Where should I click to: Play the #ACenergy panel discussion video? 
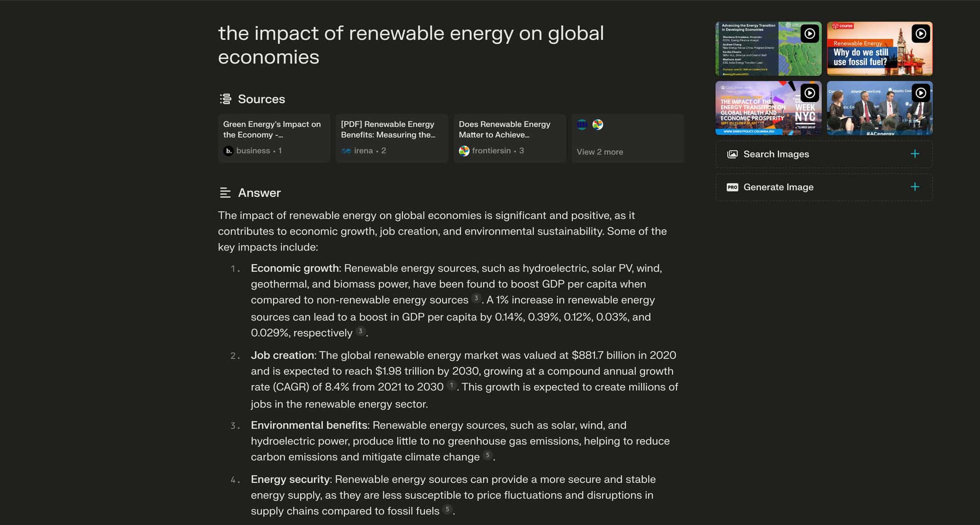[x=880, y=108]
